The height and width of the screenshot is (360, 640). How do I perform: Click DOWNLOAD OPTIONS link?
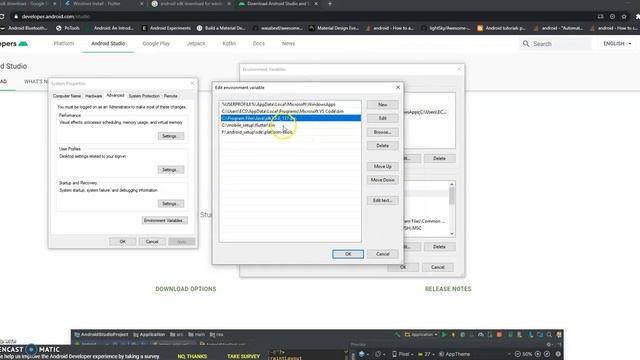coord(186,289)
